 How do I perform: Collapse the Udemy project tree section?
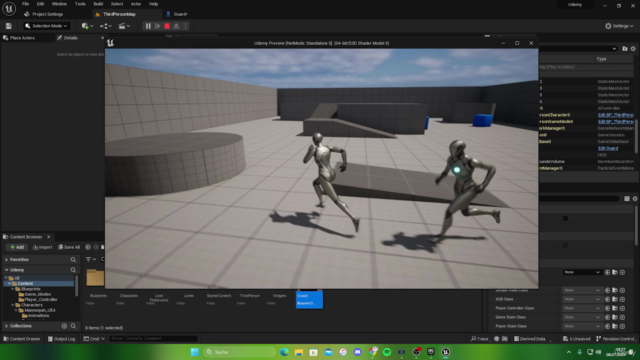click(x=7, y=270)
